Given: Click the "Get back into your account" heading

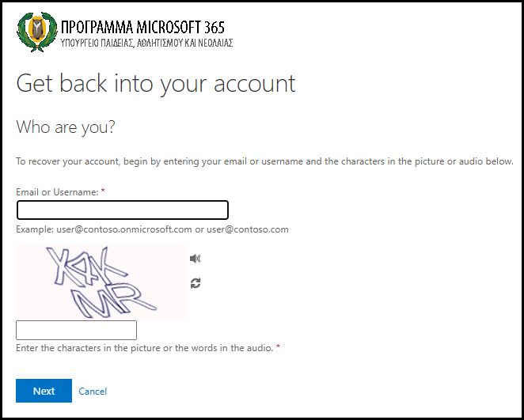Looking at the screenshot, I should [x=156, y=83].
